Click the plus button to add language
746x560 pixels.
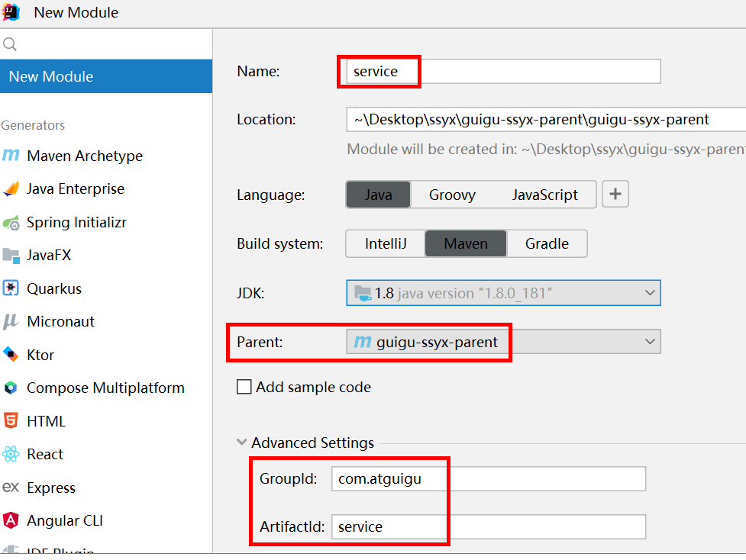[615, 195]
